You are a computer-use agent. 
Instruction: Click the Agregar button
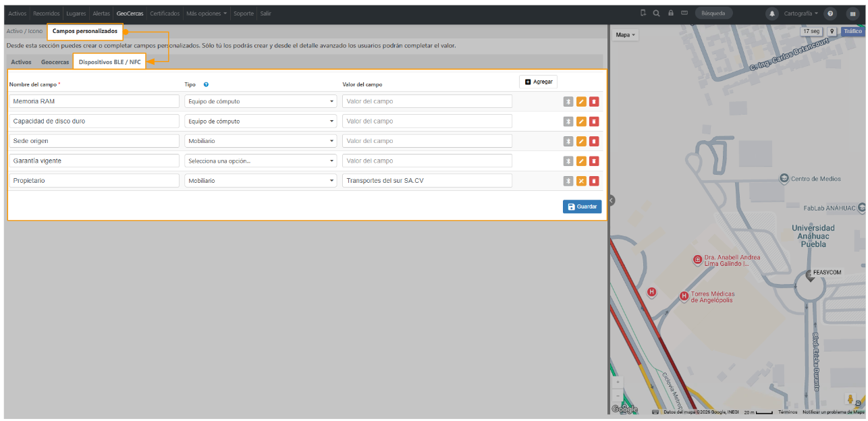(x=538, y=82)
